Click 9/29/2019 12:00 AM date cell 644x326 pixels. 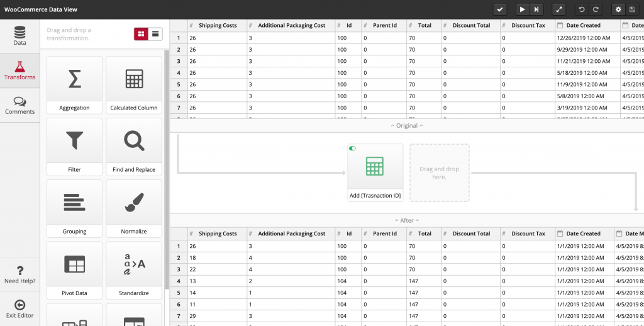[588, 49]
